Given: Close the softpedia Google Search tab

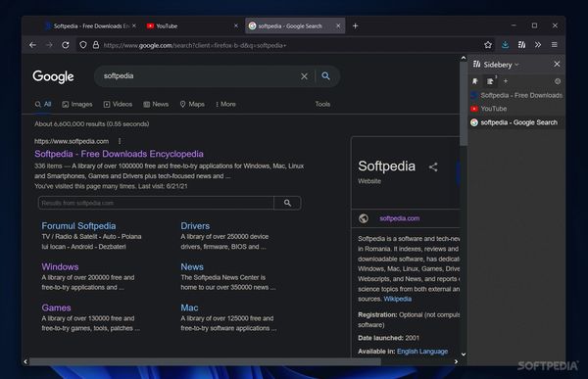Looking at the screenshot, I should 338,25.
